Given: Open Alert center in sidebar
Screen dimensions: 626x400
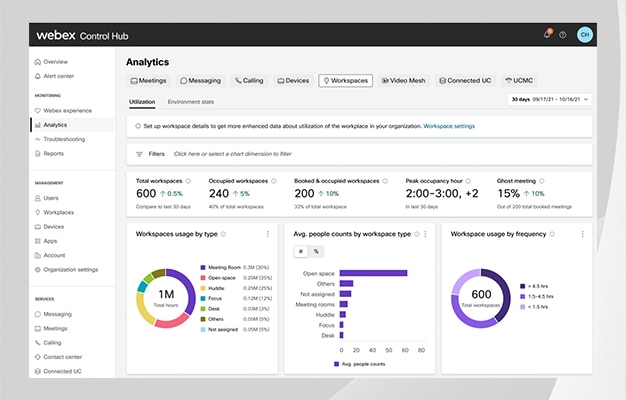Looking at the screenshot, I should point(54,76).
